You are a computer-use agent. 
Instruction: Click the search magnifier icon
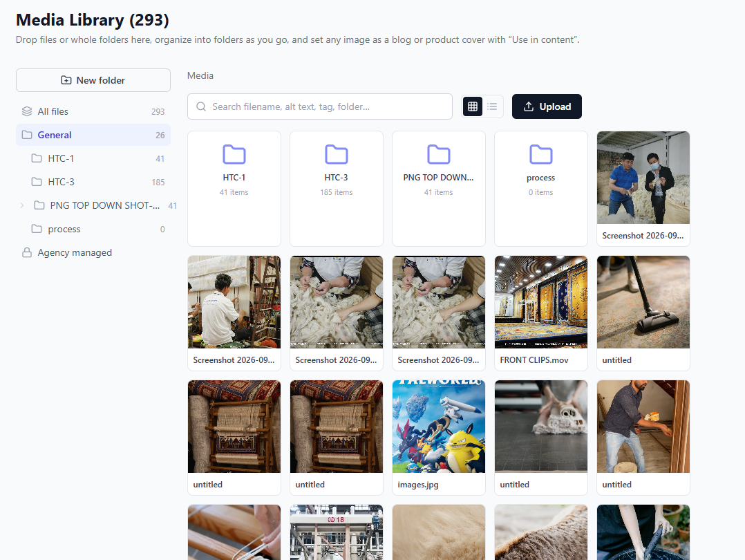[x=201, y=106]
